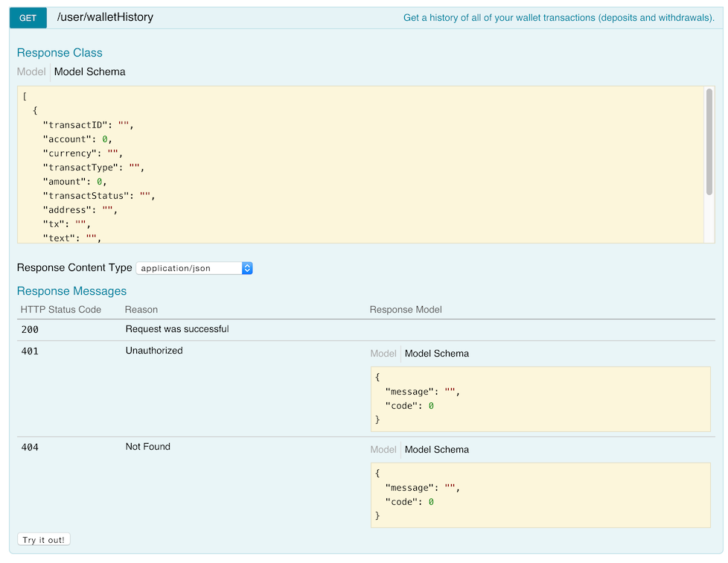Click the Response Messages heading
Image resolution: width=728 pixels, height=563 pixels.
coord(71,290)
